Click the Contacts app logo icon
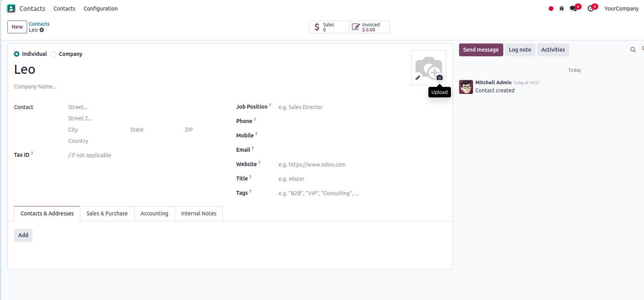The image size is (644, 300). pos(11,9)
